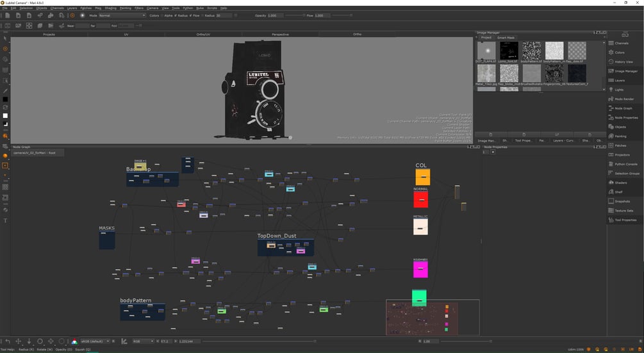Open the Channels palette icon
Screen dimensions: 644x353
611,43
